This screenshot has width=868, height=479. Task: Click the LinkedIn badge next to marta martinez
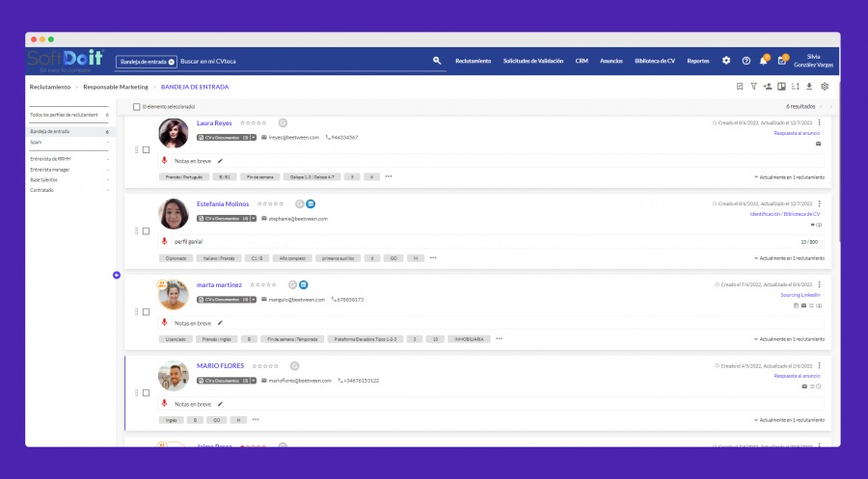(304, 285)
